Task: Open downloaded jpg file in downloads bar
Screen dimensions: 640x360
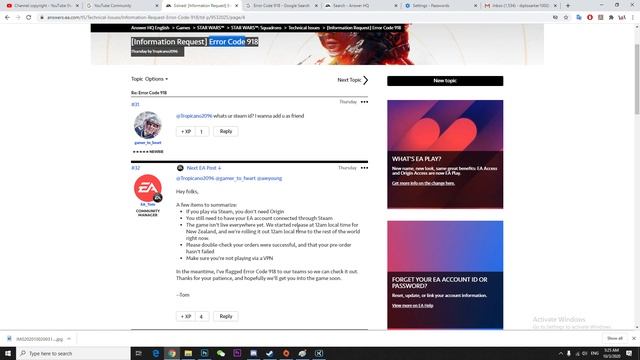Action: [36, 339]
